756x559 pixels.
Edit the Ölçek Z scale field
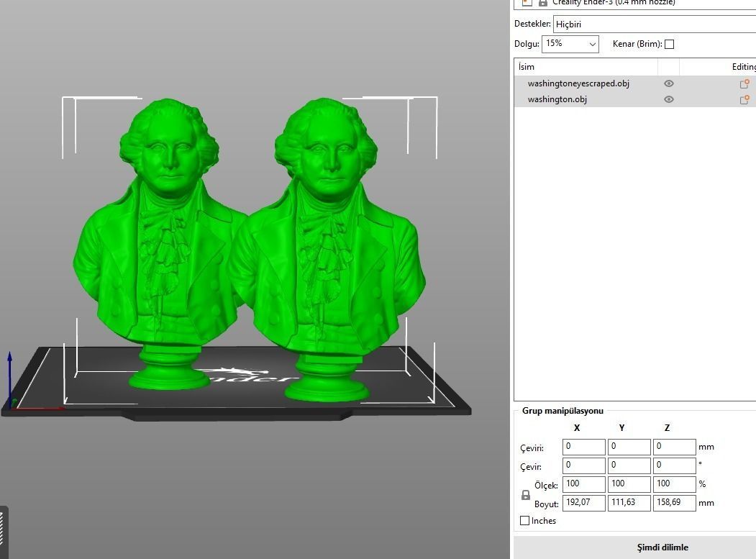point(675,483)
